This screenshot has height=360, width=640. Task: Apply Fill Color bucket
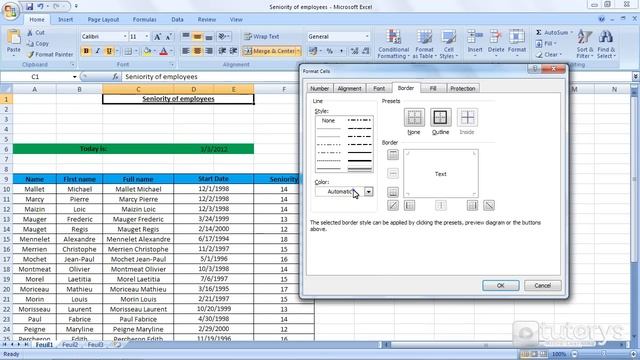tap(147, 51)
